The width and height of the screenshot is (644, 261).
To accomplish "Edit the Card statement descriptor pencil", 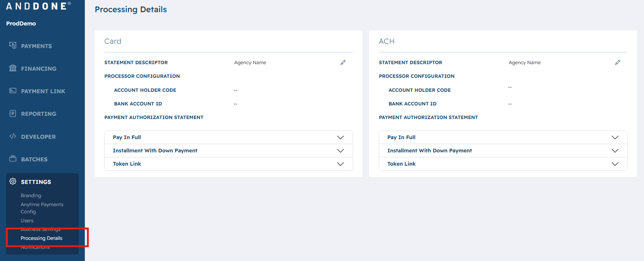I will coord(343,62).
